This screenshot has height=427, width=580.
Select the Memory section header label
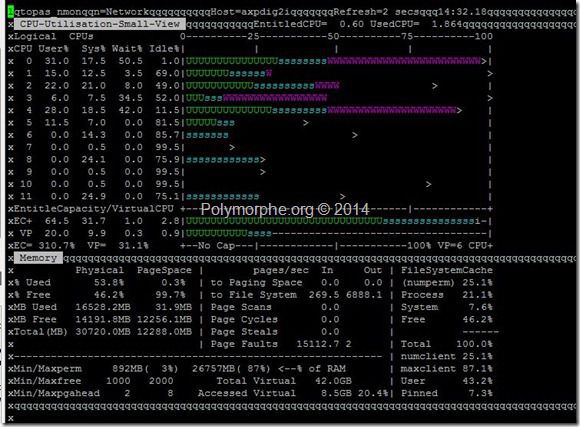click(38, 258)
